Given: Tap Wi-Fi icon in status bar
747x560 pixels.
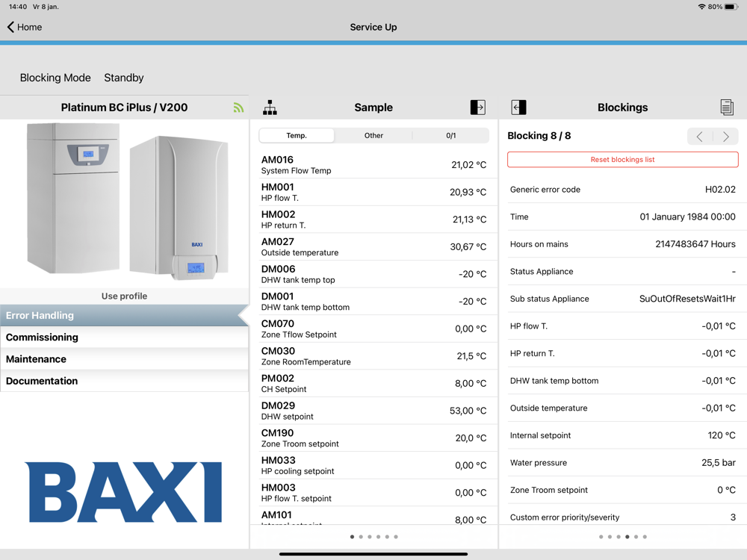Looking at the screenshot, I should coord(701,7).
